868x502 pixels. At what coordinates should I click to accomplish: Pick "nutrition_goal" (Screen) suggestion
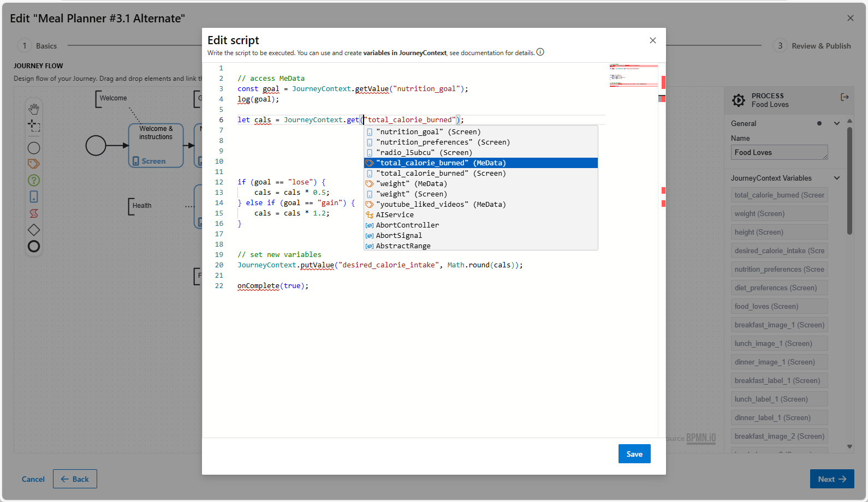[x=481, y=132]
